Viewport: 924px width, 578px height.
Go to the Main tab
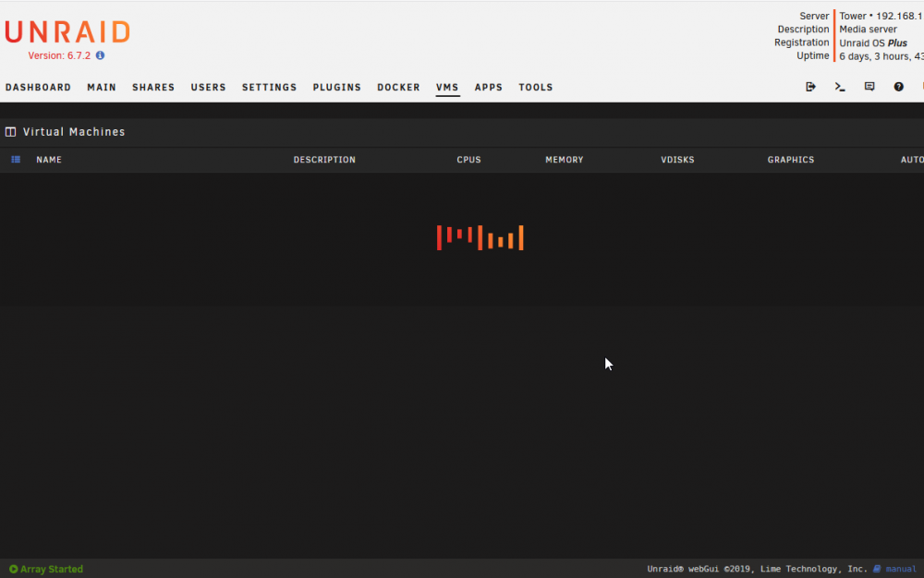(x=102, y=87)
